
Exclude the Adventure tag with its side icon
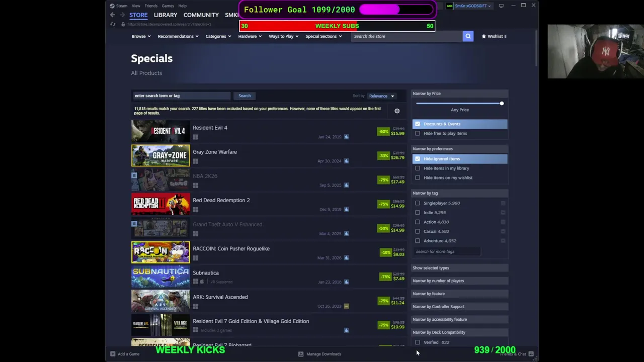[x=503, y=241]
